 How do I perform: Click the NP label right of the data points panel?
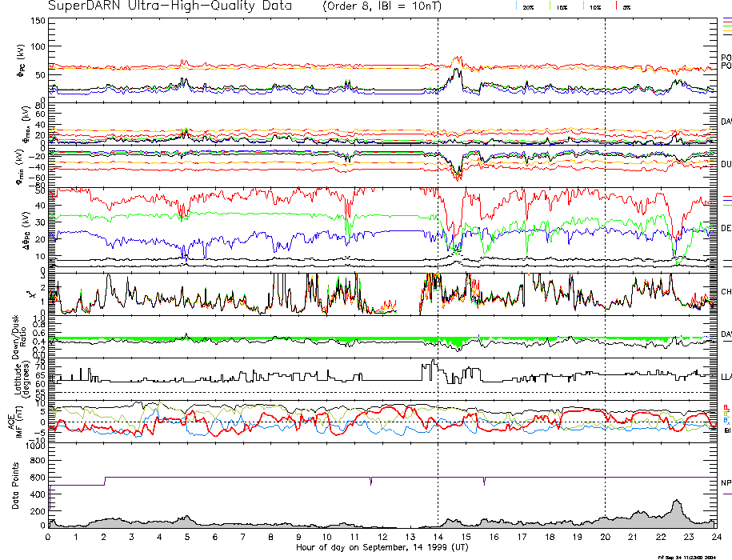pos(726,483)
